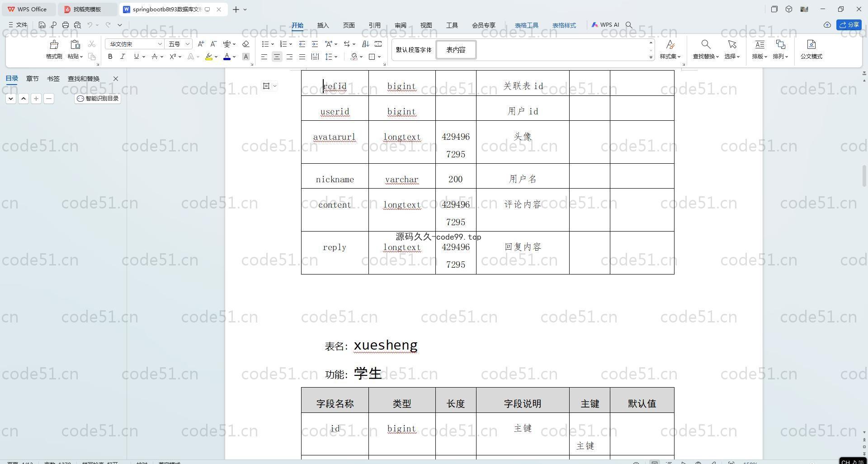Open the borders dropdown arrow

tap(379, 57)
